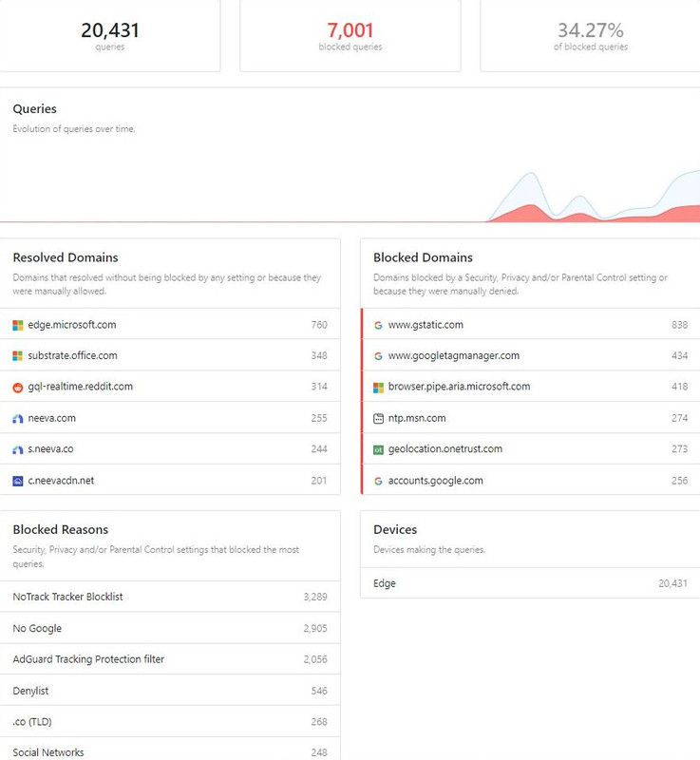The image size is (700, 760).
Task: Open the www.googletagmanager.com blocked domain row
Action: (530, 355)
